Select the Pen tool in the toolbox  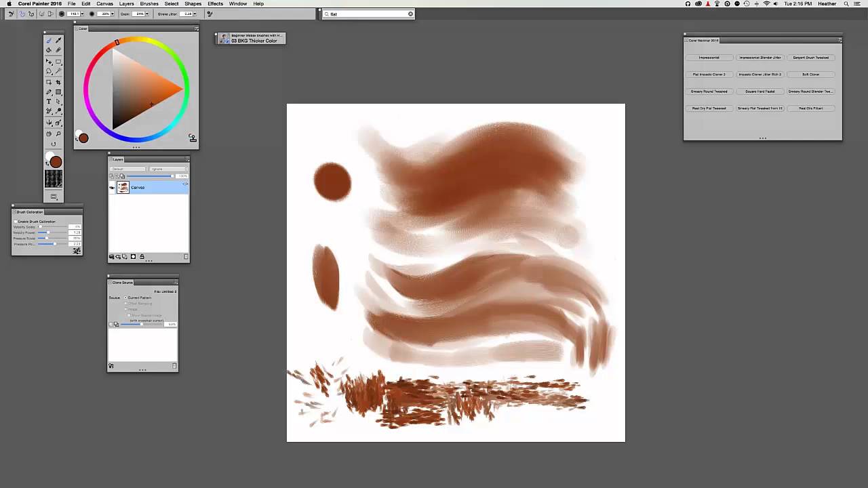coord(49,92)
